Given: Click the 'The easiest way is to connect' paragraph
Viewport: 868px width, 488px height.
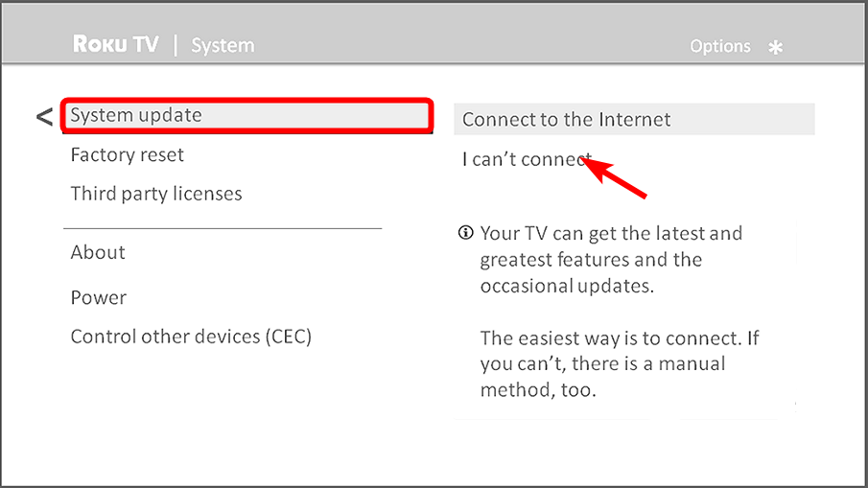Looking at the screenshot, I should tap(620, 364).
